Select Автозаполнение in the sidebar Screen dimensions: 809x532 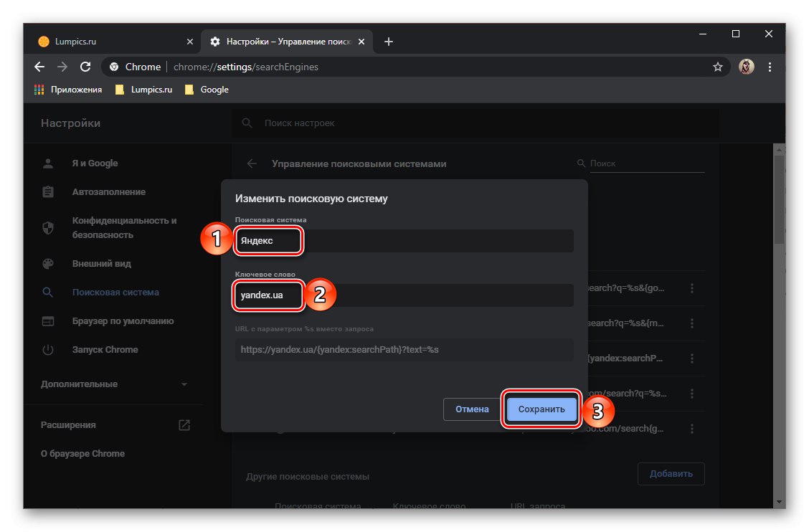coord(108,192)
